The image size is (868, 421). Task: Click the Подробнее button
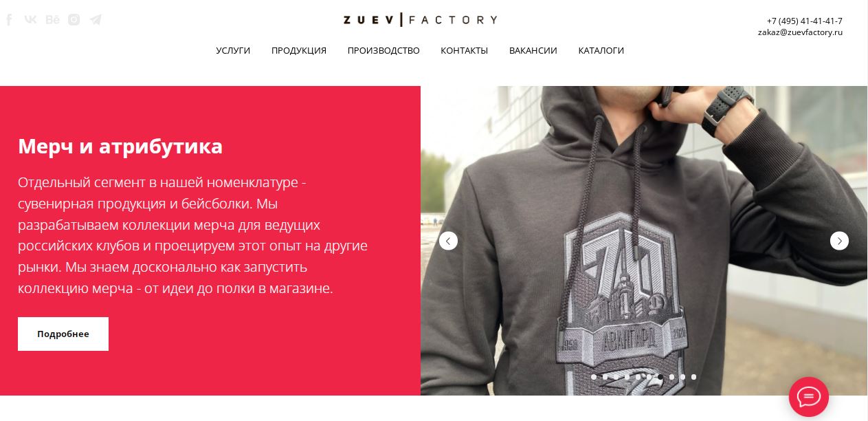[63, 334]
